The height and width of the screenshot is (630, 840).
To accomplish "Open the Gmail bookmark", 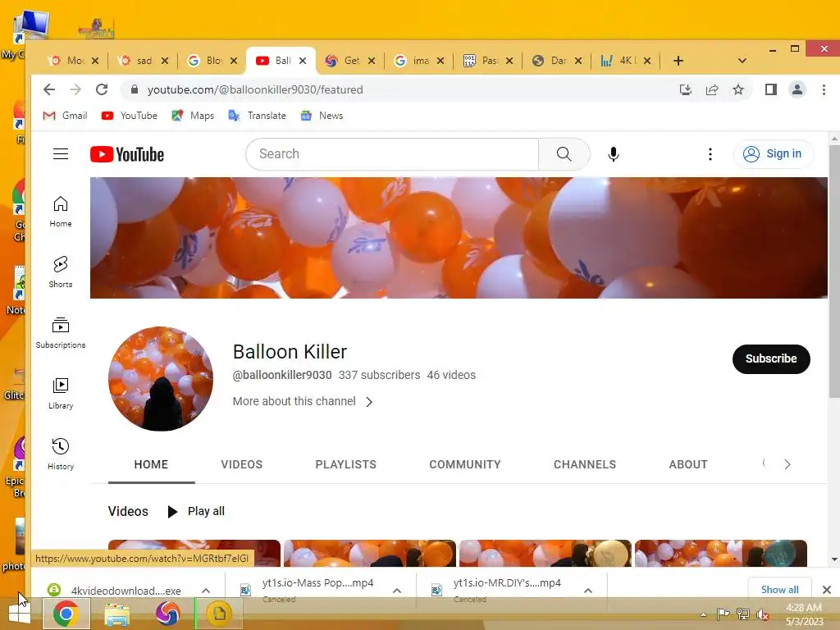I will 65,116.
